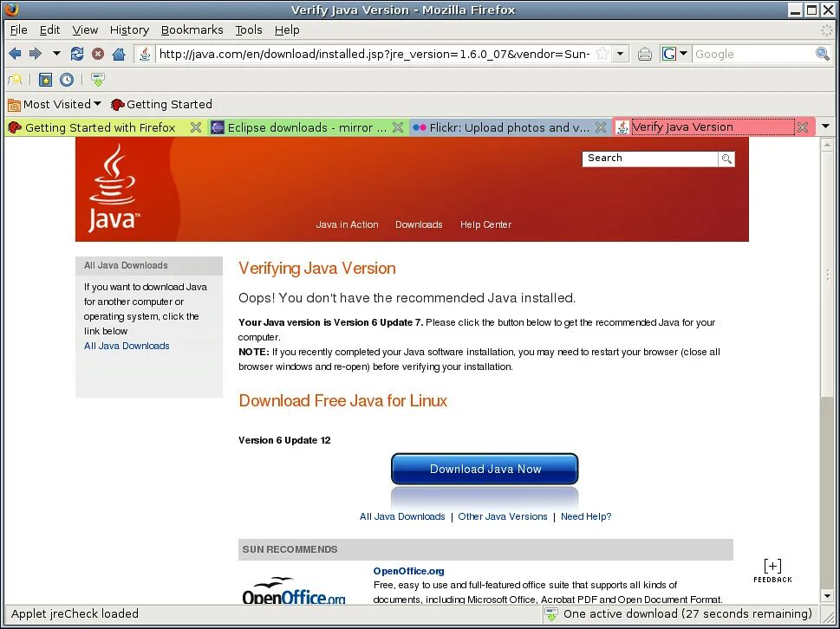Open the history clock icon
840x629 pixels.
coord(67,80)
